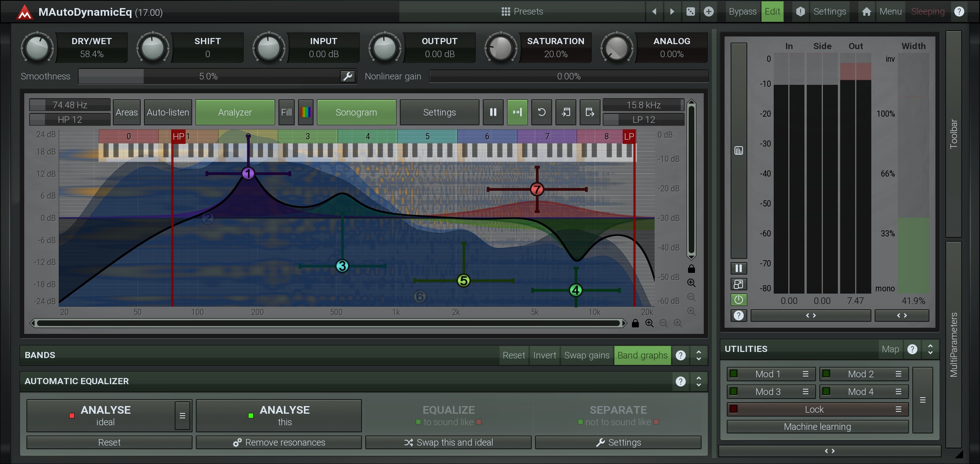The height and width of the screenshot is (464, 980).
Task: Click the meter power button icon
Action: click(738, 300)
